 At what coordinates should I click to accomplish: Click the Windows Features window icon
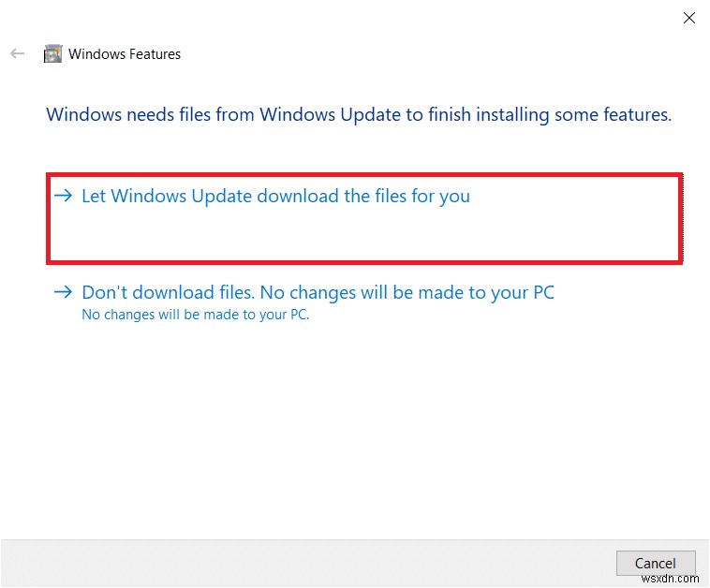click(53, 54)
